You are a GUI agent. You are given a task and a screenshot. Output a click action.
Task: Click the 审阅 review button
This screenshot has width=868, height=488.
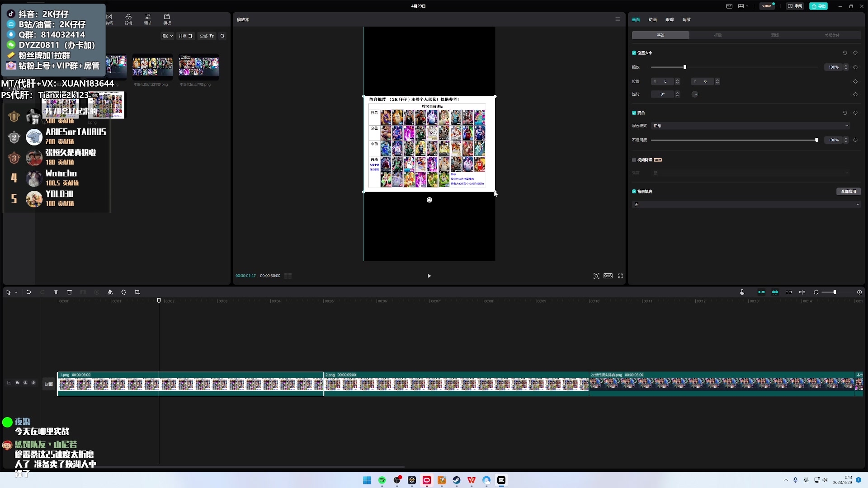point(795,6)
